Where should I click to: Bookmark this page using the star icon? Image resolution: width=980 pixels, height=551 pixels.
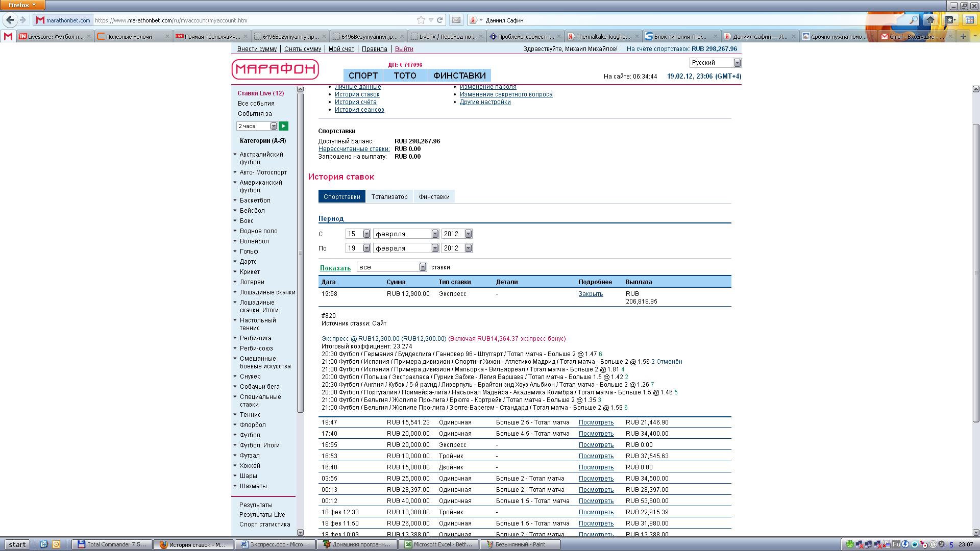click(x=421, y=20)
